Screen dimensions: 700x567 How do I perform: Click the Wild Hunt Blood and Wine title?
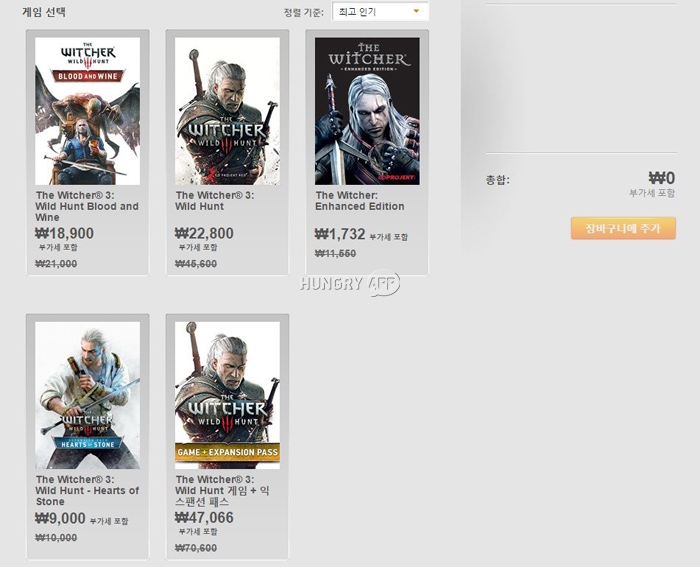pos(87,206)
